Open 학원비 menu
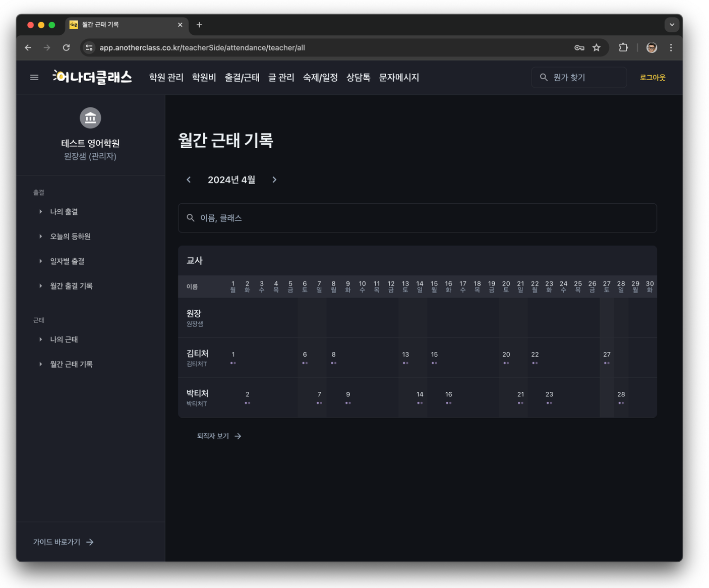Viewport: 709px width, 588px height. click(204, 78)
